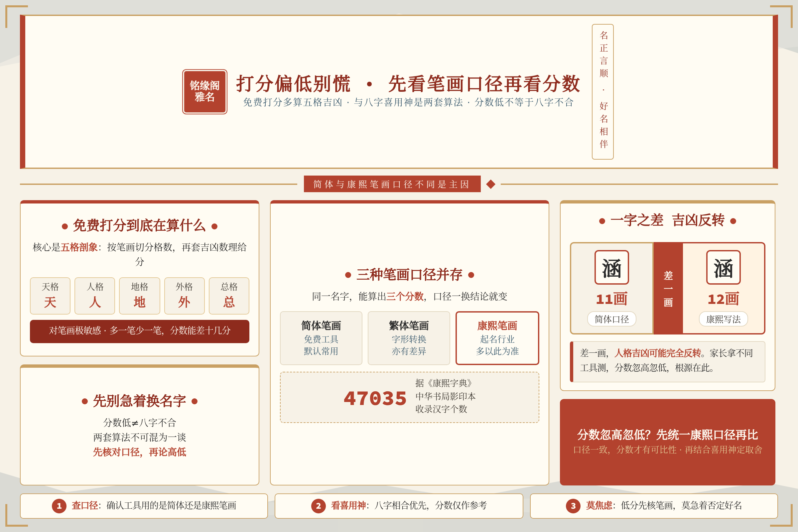Open the 简体笔画 card
This screenshot has width=798, height=532.
pyautogui.click(x=321, y=338)
